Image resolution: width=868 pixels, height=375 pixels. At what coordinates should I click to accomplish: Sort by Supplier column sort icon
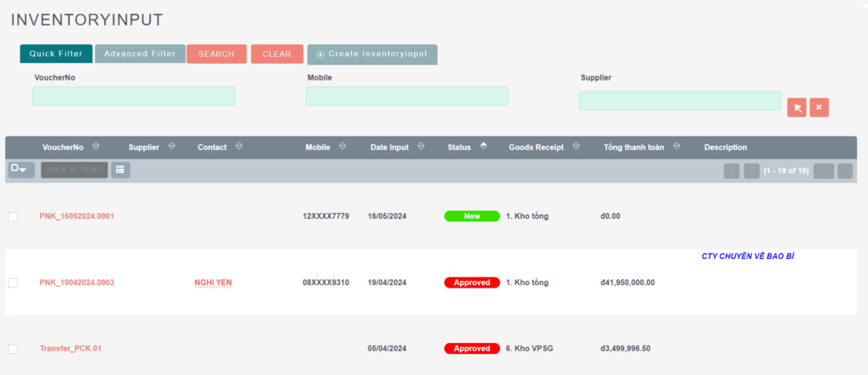(x=171, y=146)
